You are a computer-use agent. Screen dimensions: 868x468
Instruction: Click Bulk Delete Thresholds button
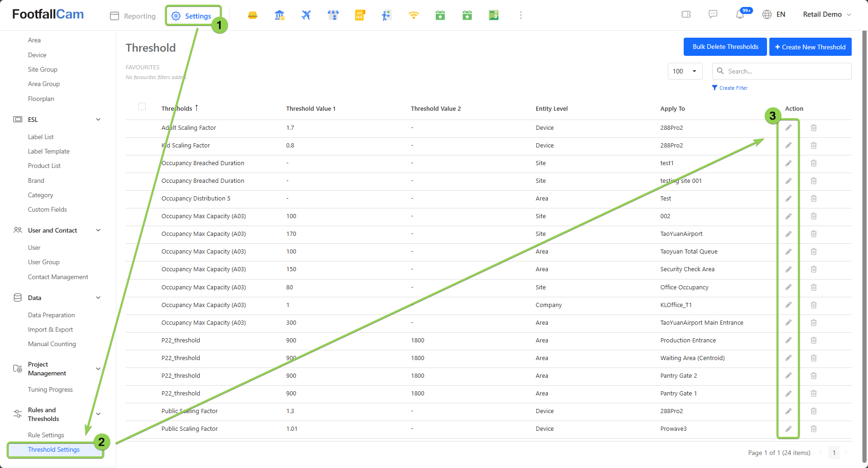(725, 47)
